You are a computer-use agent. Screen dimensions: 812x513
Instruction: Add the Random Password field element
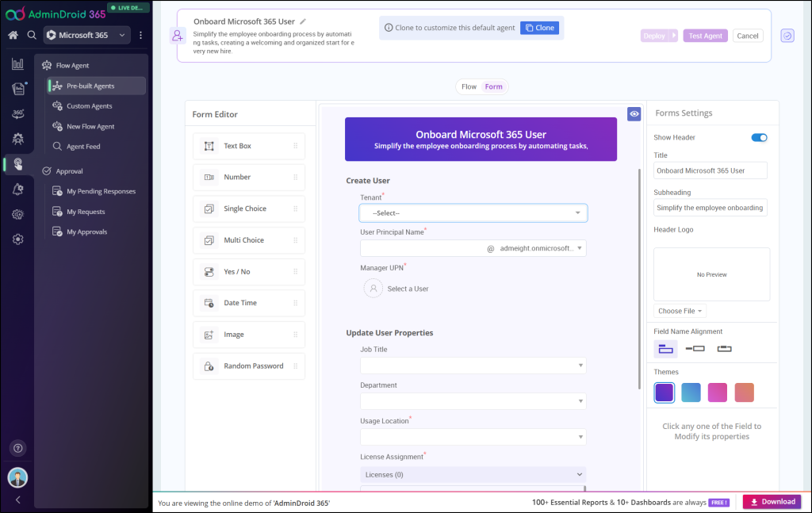248,366
